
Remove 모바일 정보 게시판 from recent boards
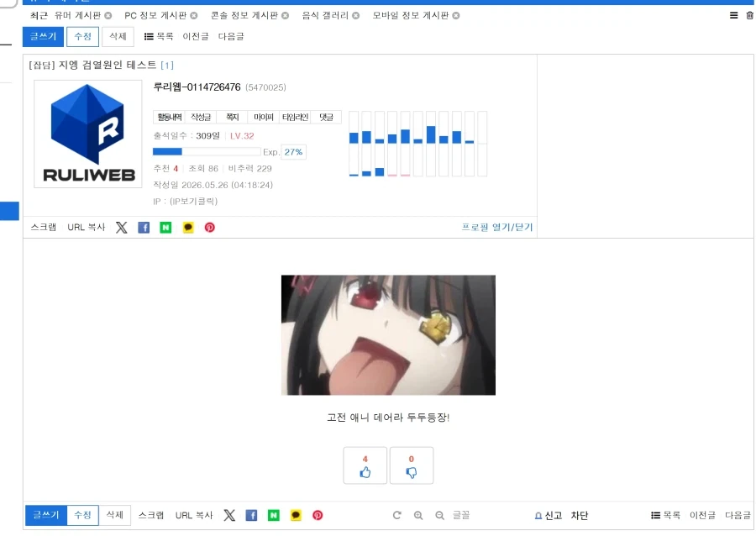(x=455, y=15)
